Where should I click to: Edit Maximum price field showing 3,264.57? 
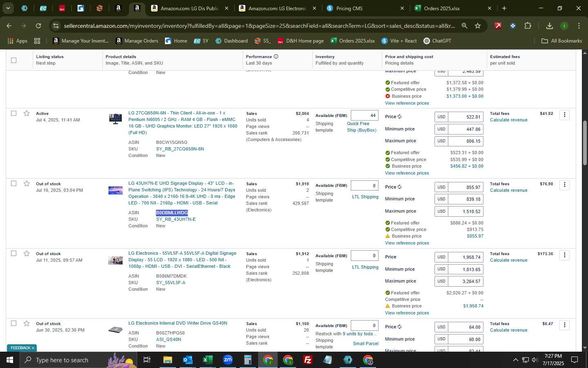point(465,281)
